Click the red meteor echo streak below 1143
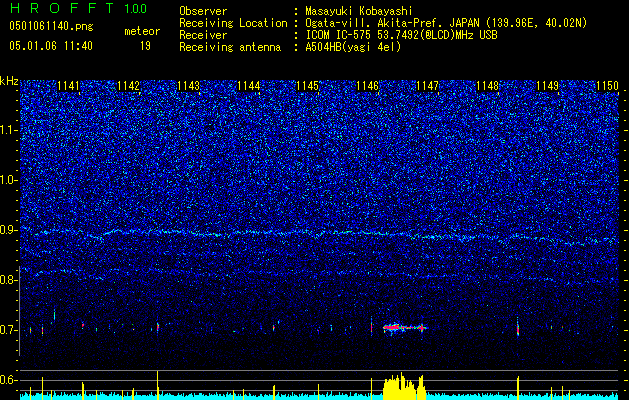Viewport: 629px width, 400px height. point(158,327)
